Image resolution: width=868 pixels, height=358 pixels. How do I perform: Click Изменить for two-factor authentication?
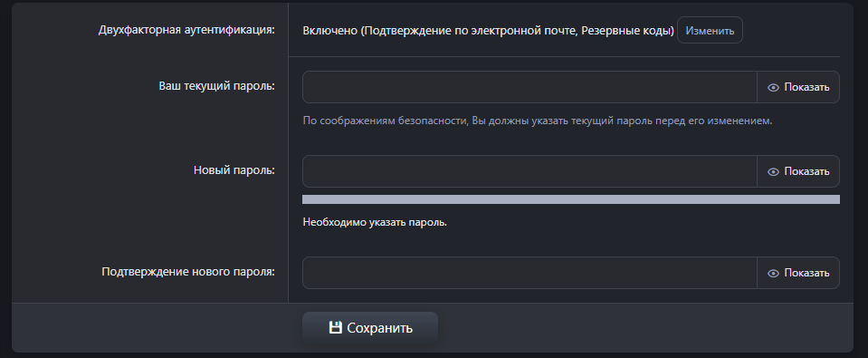click(710, 31)
